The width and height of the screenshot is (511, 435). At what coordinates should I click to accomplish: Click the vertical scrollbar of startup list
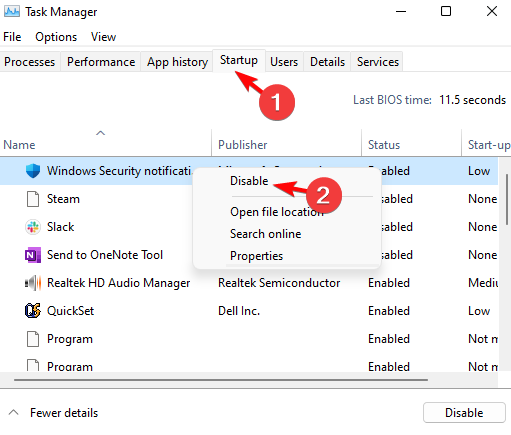tap(507, 199)
